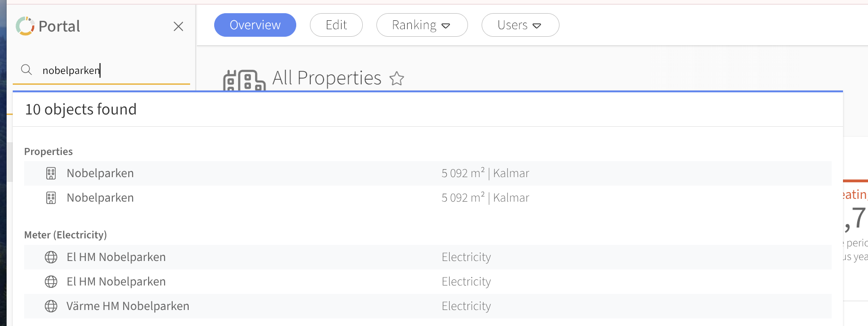Close the Portal search panel

pyautogui.click(x=178, y=26)
